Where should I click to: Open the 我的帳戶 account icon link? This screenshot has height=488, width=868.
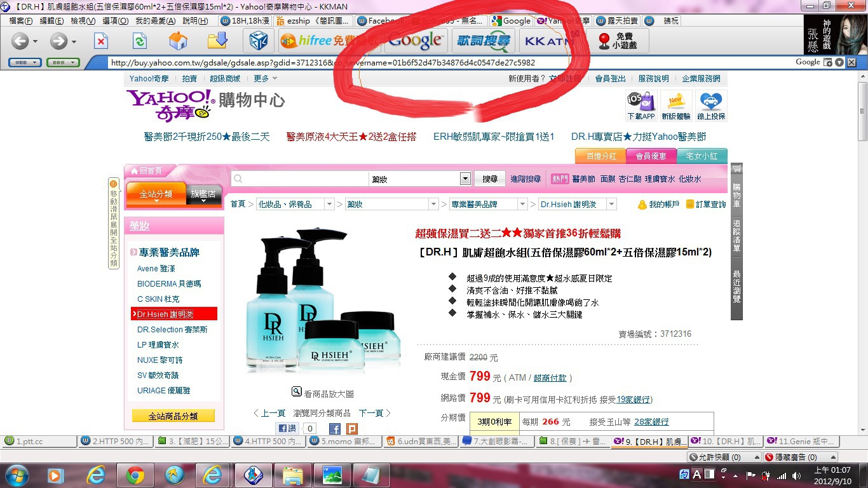click(658, 205)
